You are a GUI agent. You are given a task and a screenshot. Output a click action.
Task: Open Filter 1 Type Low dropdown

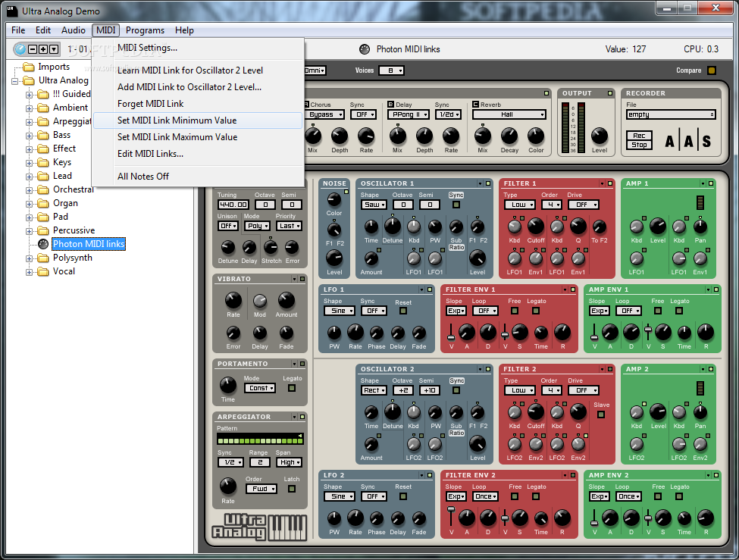pos(520,205)
